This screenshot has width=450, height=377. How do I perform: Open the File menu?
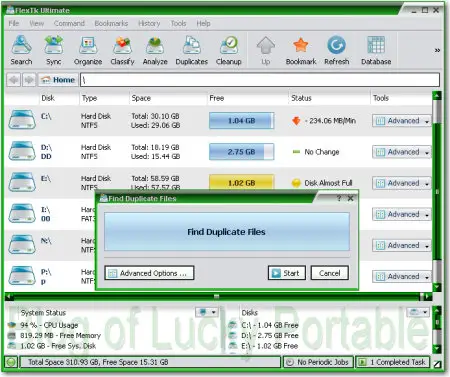tap(14, 23)
